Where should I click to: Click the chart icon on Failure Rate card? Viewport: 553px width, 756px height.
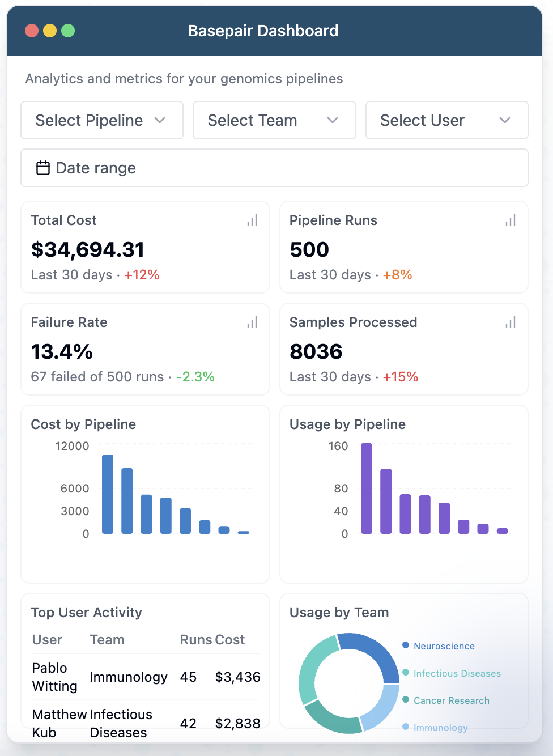coord(252,322)
